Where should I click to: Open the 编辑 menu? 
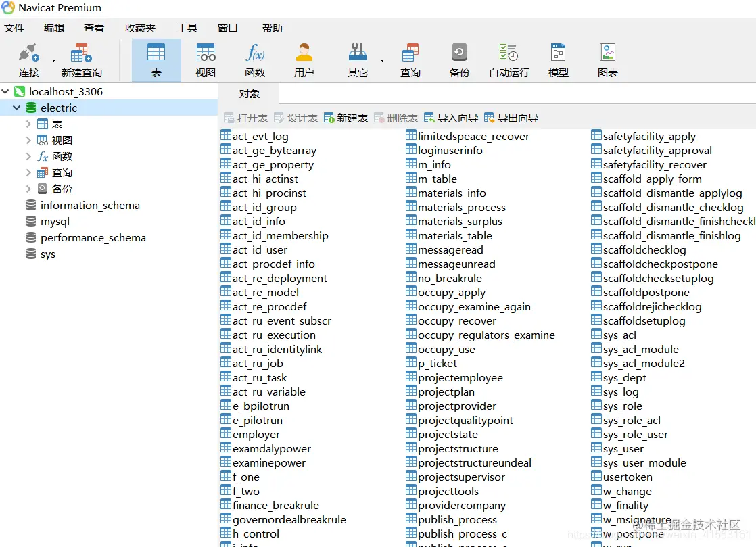(x=54, y=28)
